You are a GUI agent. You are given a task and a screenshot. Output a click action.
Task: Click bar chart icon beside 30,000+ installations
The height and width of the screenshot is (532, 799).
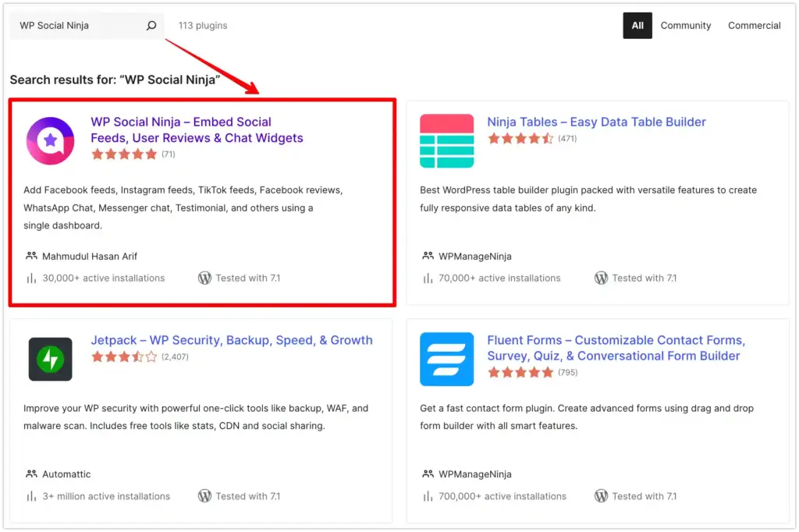31,278
